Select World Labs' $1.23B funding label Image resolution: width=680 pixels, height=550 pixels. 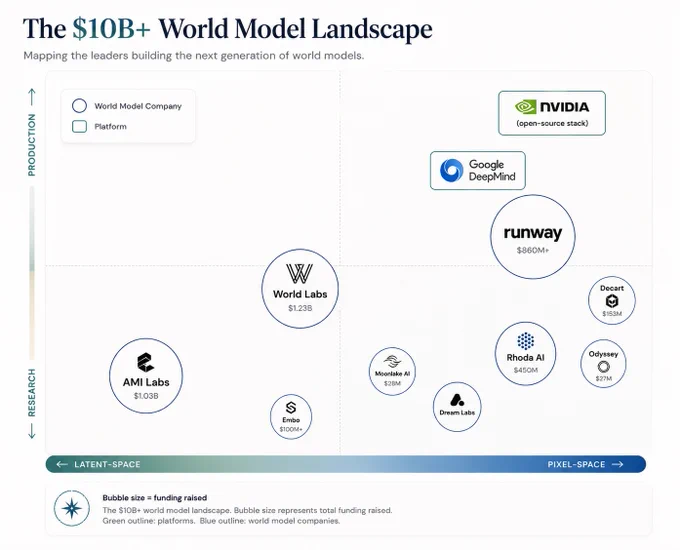pyautogui.click(x=300, y=308)
